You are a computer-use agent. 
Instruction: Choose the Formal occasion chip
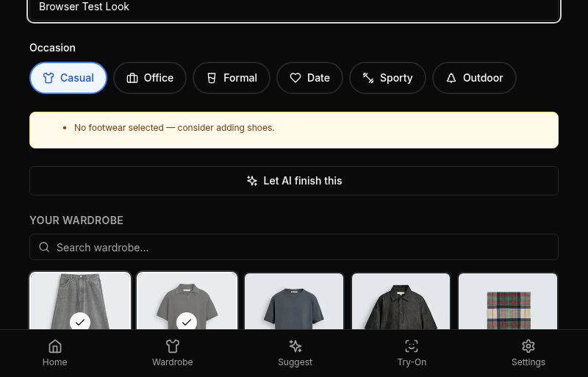click(232, 78)
